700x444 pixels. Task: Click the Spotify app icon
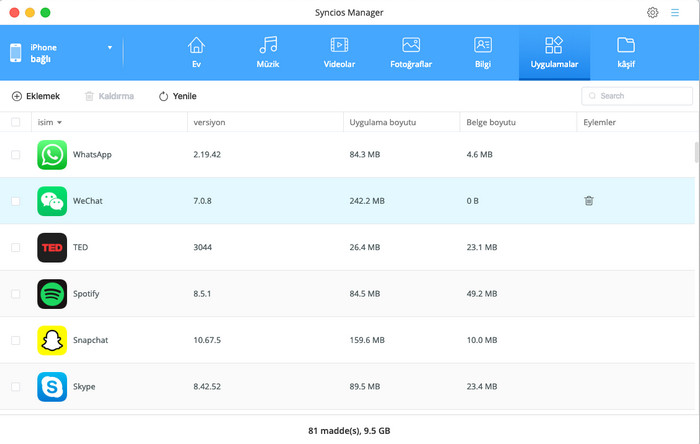point(52,294)
